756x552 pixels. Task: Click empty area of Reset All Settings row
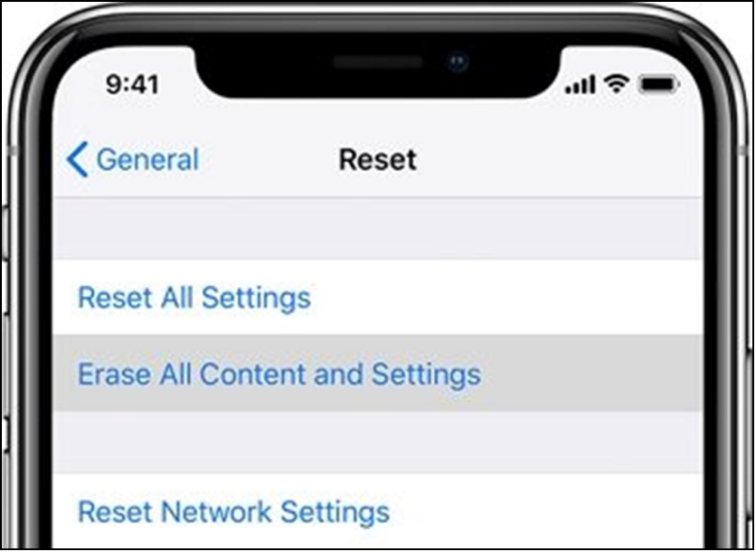(506, 297)
